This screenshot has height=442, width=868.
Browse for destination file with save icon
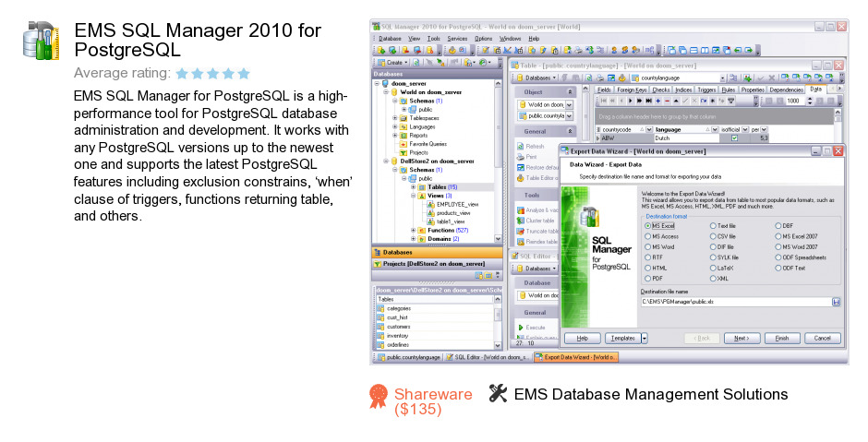837,302
